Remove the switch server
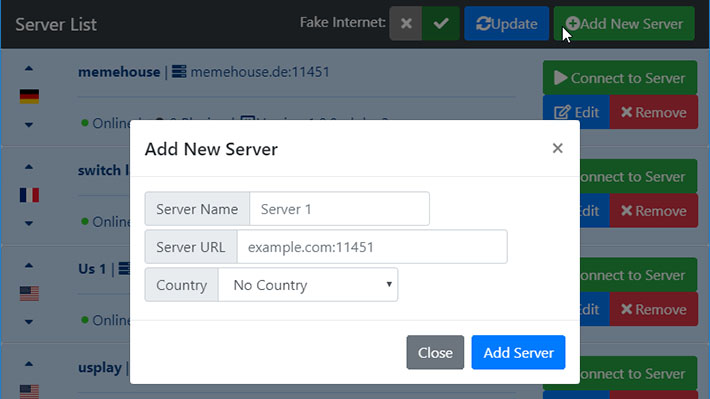710x399 pixels. pyautogui.click(x=654, y=211)
